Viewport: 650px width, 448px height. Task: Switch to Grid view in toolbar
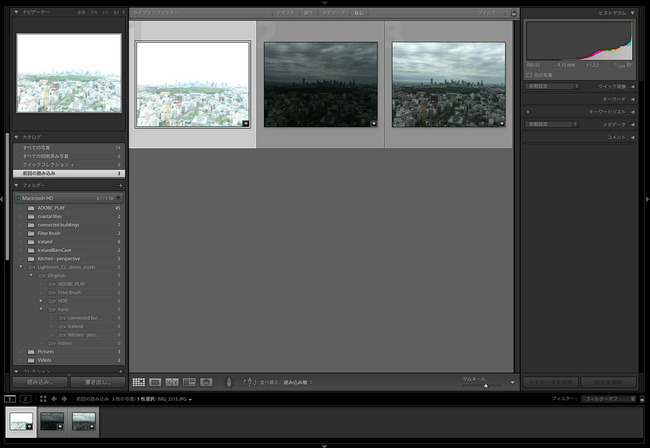(x=138, y=382)
